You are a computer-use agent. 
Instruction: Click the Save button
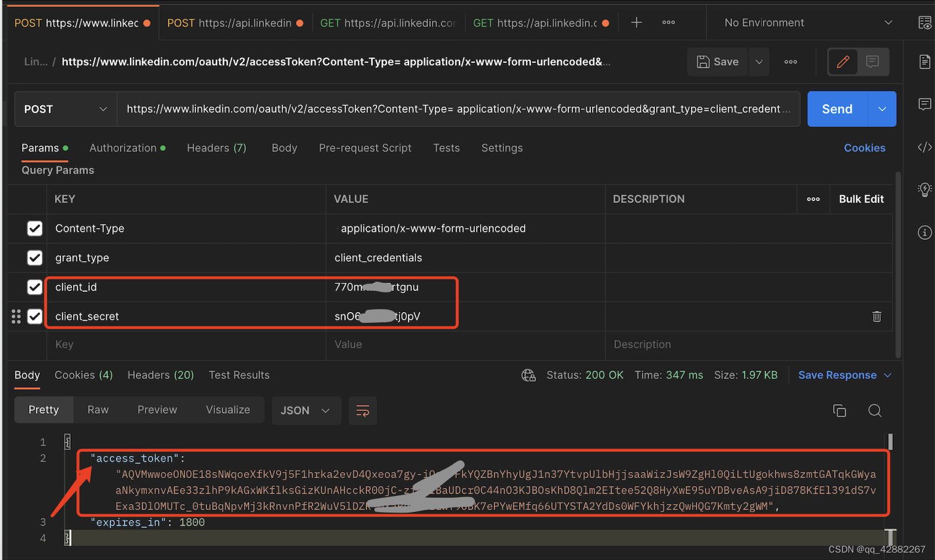pos(718,62)
